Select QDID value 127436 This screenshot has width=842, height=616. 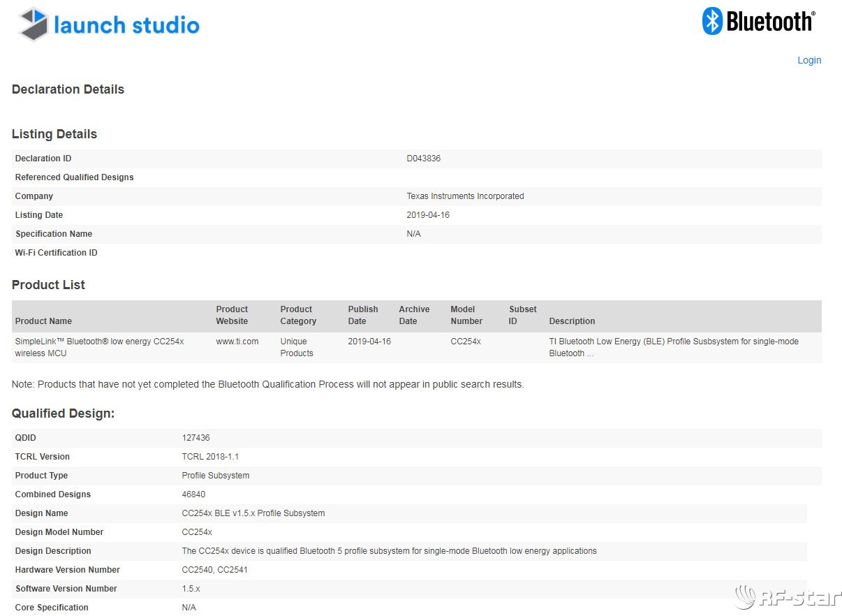(196, 438)
